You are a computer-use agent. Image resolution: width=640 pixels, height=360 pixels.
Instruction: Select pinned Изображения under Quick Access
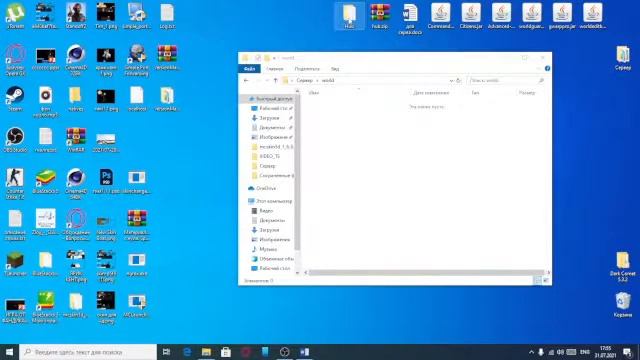tap(272, 137)
